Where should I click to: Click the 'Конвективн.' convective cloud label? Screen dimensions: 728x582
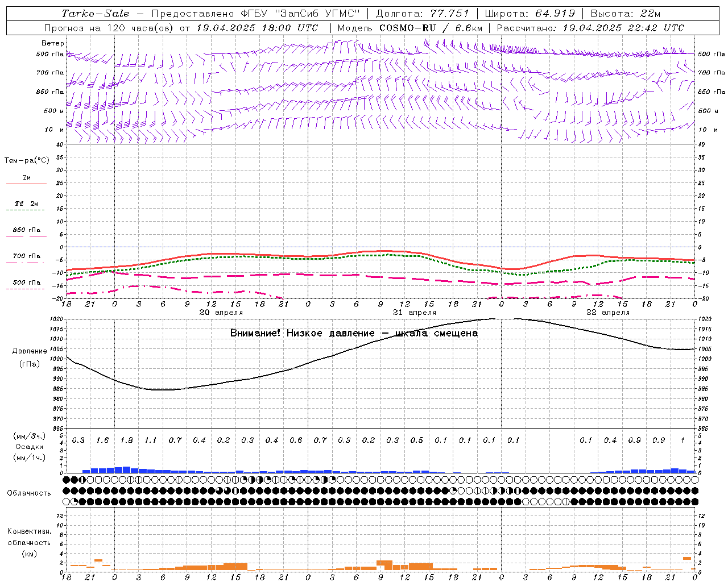tap(30, 531)
